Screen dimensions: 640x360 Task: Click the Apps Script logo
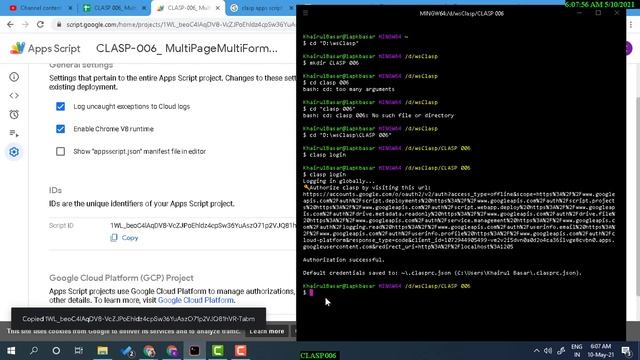pyautogui.click(x=17, y=48)
